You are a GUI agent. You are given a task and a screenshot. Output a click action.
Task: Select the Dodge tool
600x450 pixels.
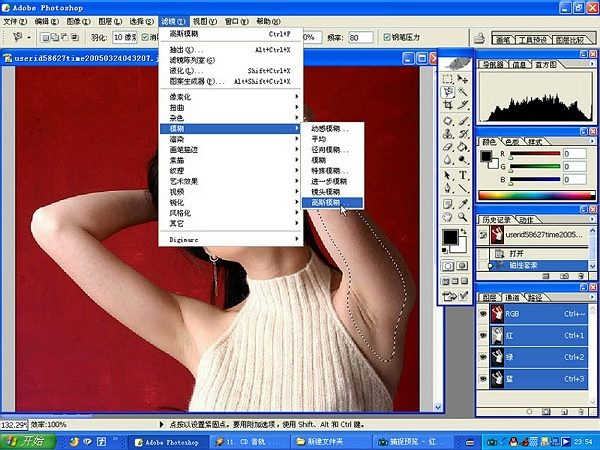tap(463, 159)
